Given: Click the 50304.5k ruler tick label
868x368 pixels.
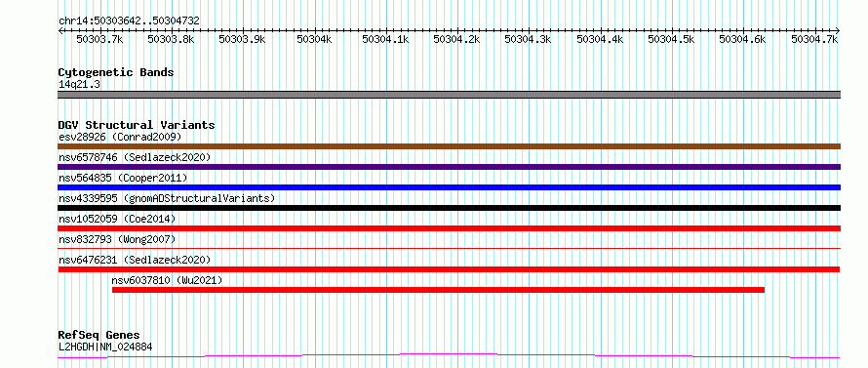Looking at the screenshot, I should click(672, 40).
